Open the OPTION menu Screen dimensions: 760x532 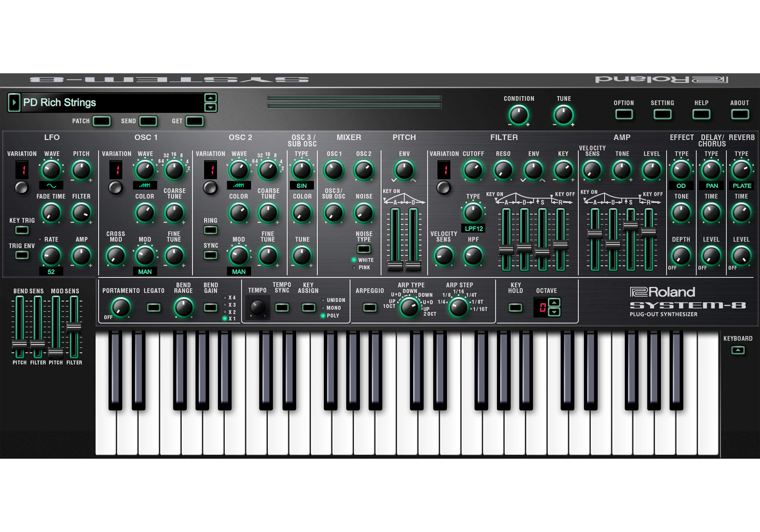tap(624, 114)
